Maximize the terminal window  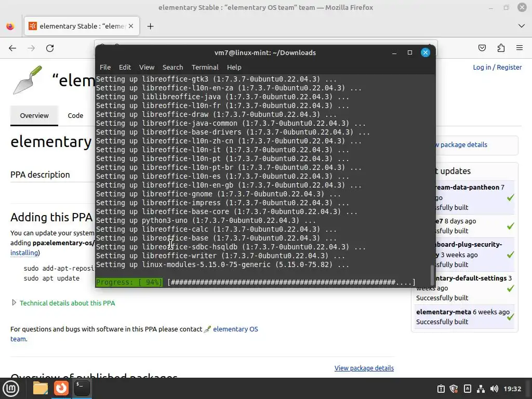tap(410, 52)
